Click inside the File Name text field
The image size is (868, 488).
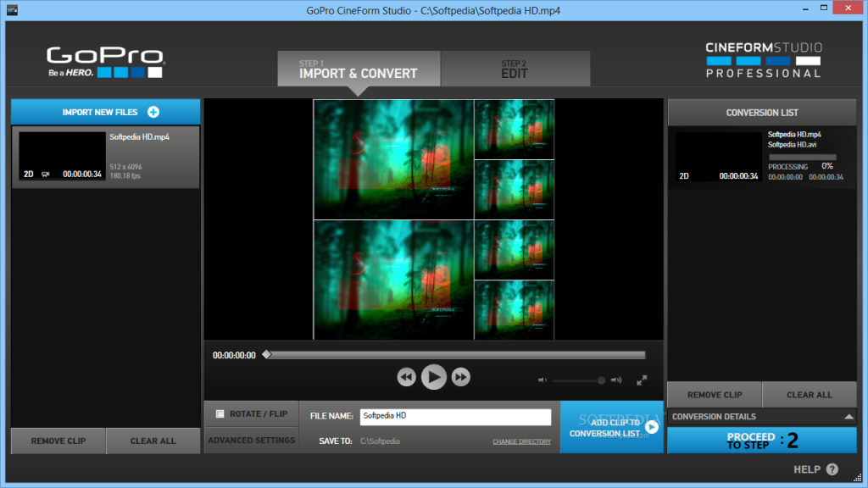pyautogui.click(x=455, y=416)
